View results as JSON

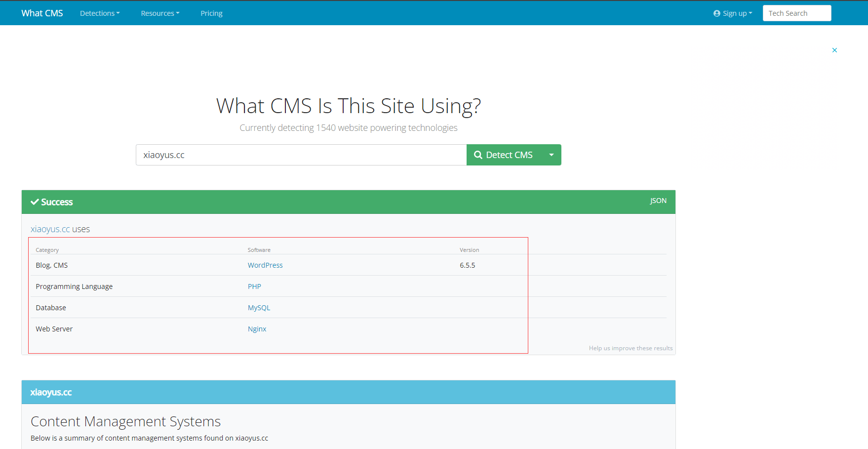coord(658,201)
